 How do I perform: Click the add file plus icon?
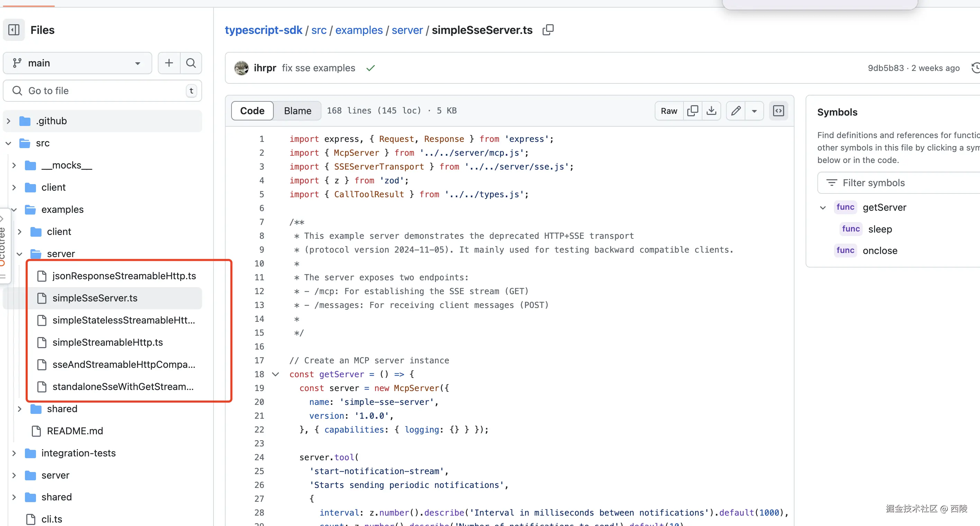click(169, 63)
